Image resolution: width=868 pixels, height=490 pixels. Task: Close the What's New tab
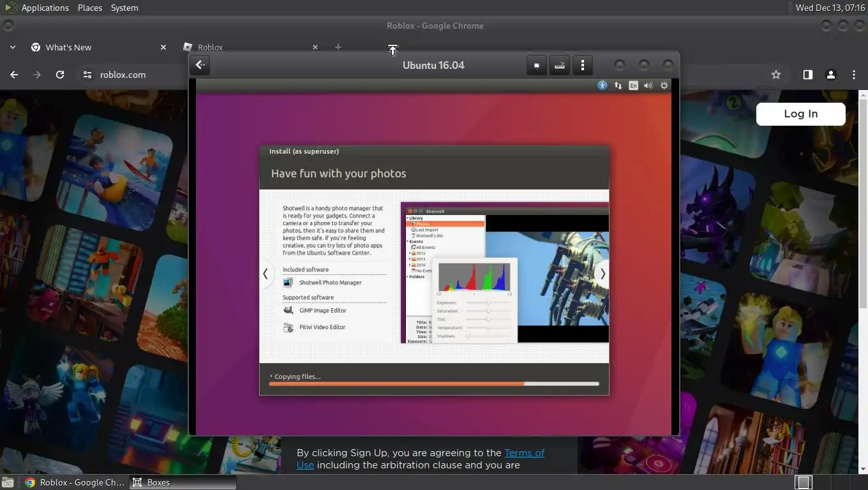point(163,47)
